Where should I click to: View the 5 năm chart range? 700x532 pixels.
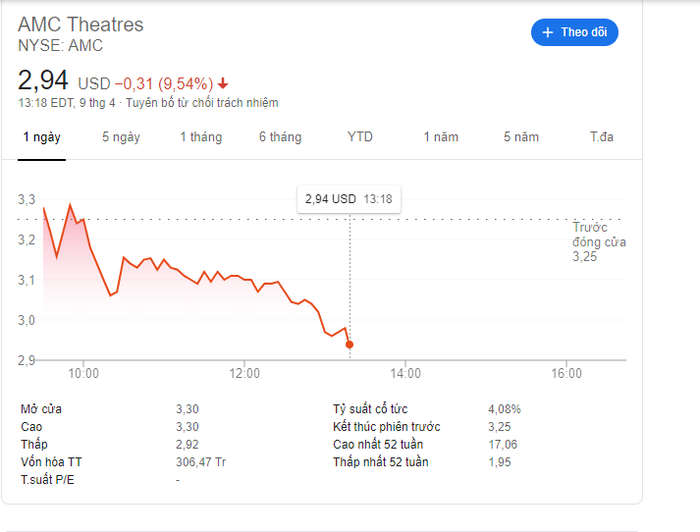521,137
